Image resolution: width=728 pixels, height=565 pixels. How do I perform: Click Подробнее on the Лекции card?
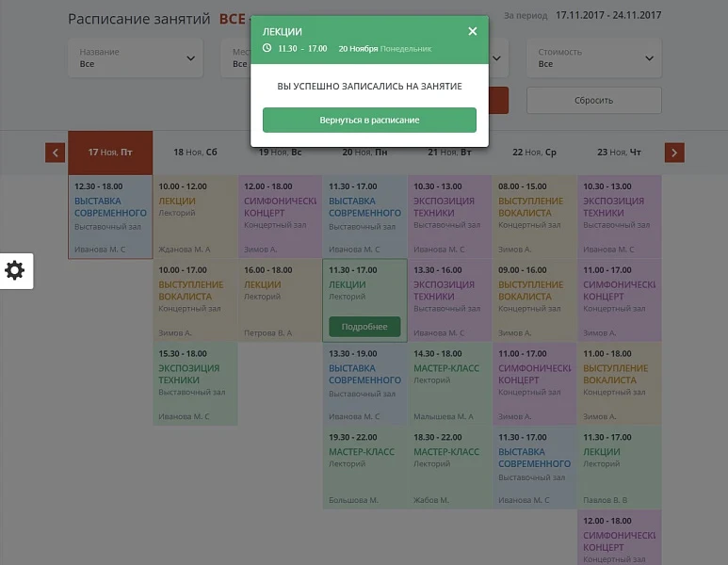pos(364,327)
